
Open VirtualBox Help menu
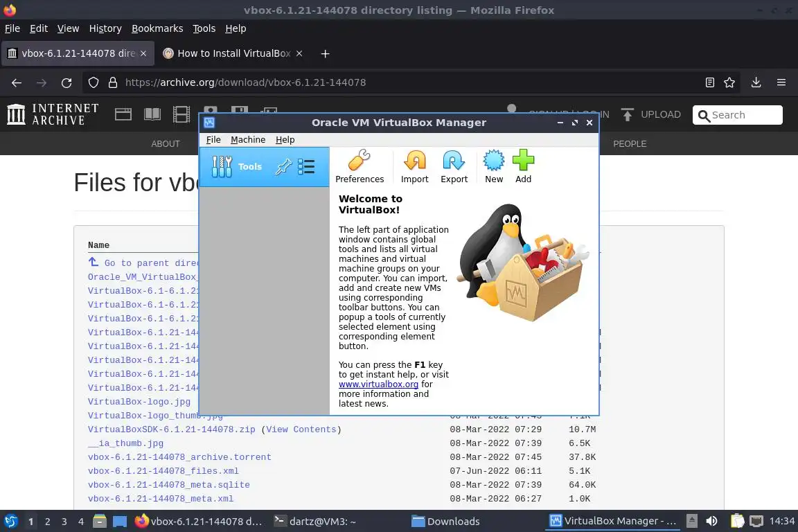[285, 139]
